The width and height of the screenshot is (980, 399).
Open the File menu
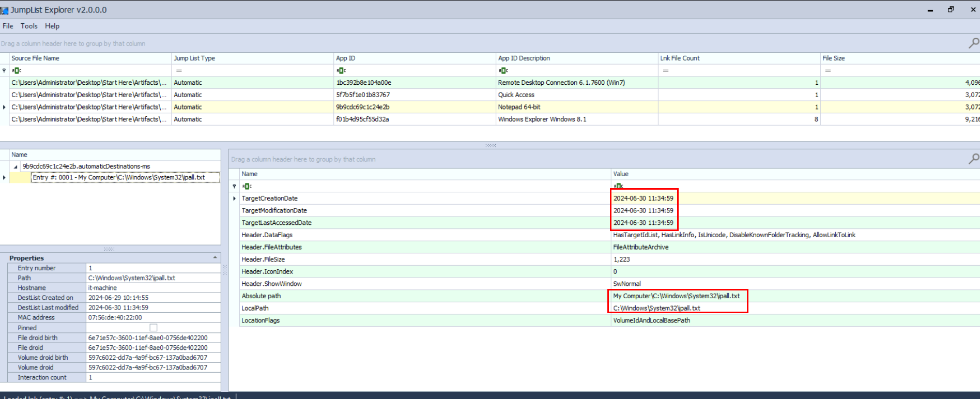coord(8,26)
